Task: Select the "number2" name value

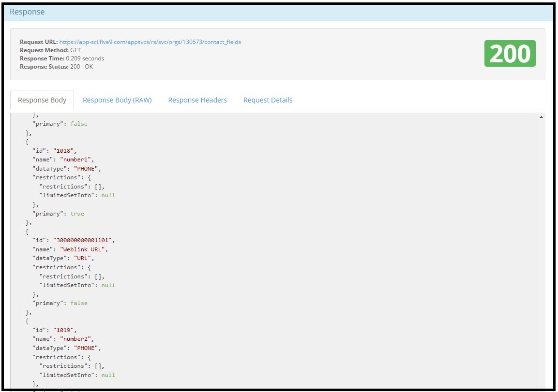Action: click(x=75, y=339)
